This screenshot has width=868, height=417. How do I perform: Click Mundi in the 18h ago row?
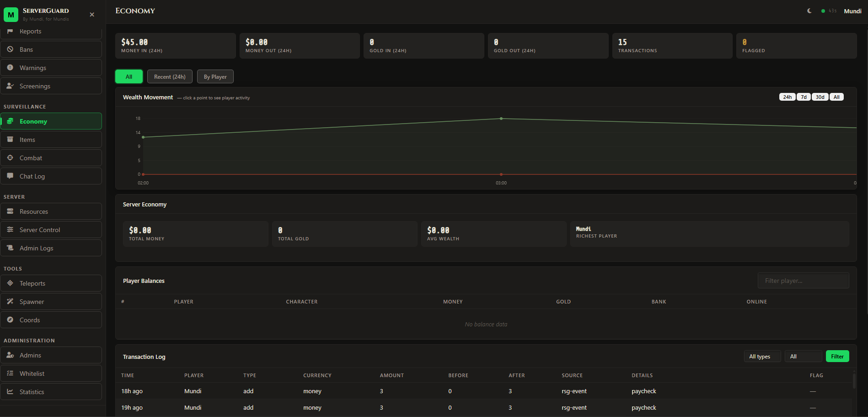[193, 391]
